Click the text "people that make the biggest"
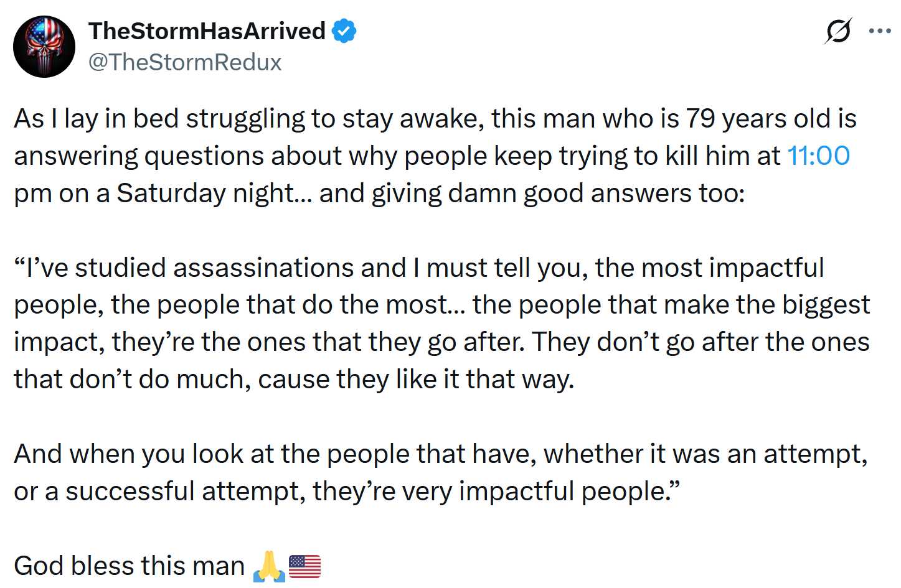This screenshot has width=901, height=588. pyautogui.click(x=694, y=305)
